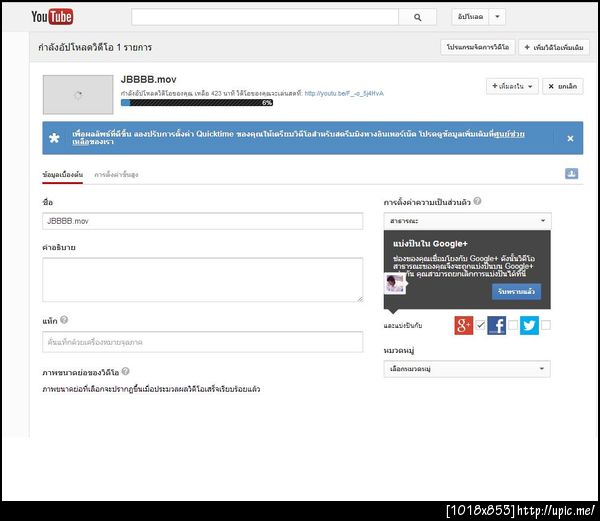Click the JBBBB.mov video thumbnail placeholder
This screenshot has height=521, width=600.
pyautogui.click(x=78, y=94)
